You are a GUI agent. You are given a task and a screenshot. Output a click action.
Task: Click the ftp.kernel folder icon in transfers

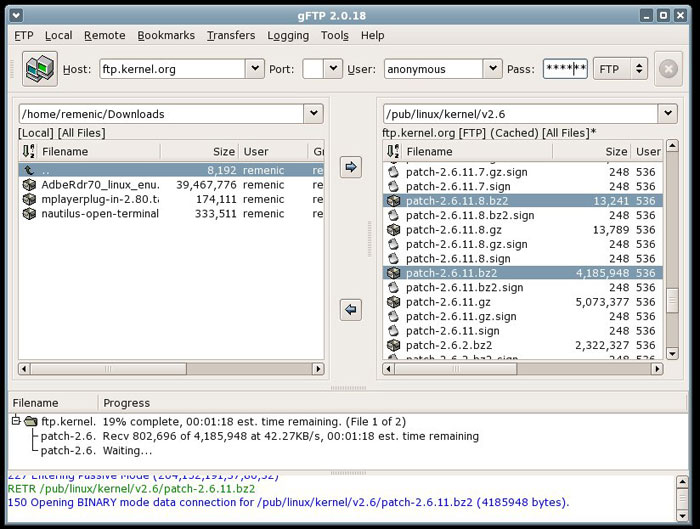coord(31,421)
